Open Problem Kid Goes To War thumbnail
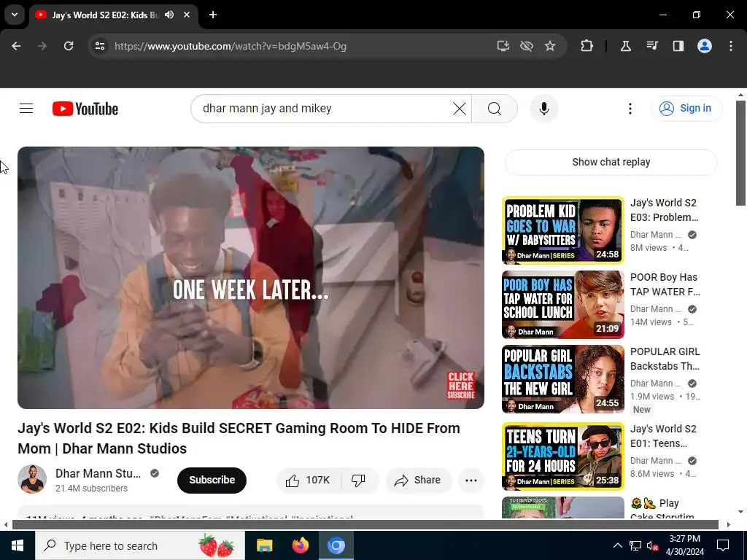 point(563,230)
